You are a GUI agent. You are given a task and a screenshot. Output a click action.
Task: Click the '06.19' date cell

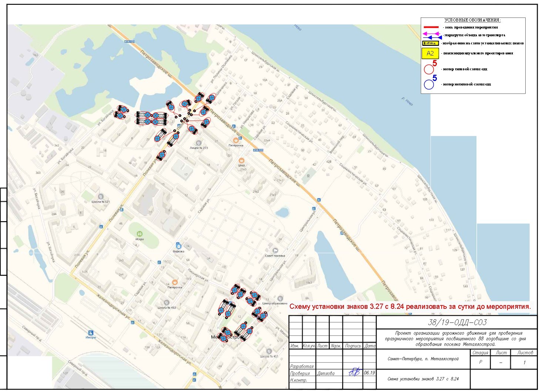pos(369,373)
